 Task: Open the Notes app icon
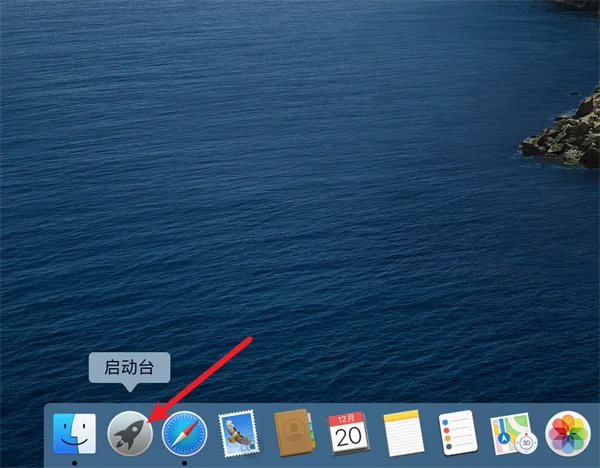[x=403, y=433]
